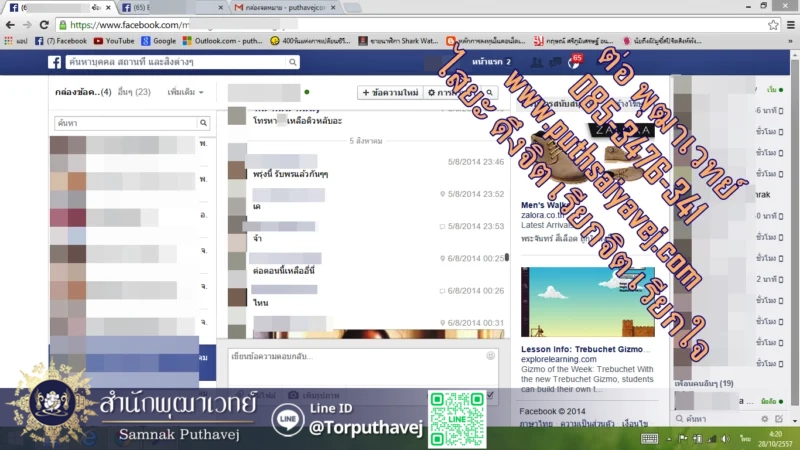Open the friend requests icon

pyautogui.click(x=537, y=62)
